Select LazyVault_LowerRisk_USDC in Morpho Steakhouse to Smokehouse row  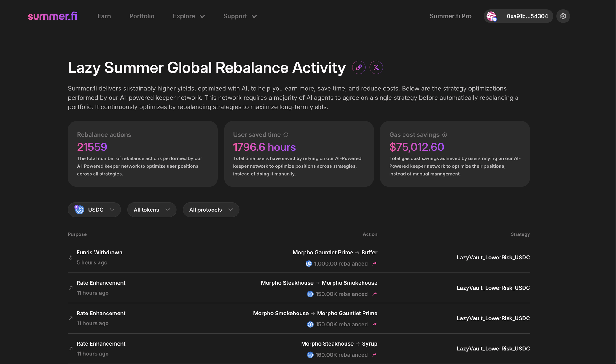[x=493, y=288]
